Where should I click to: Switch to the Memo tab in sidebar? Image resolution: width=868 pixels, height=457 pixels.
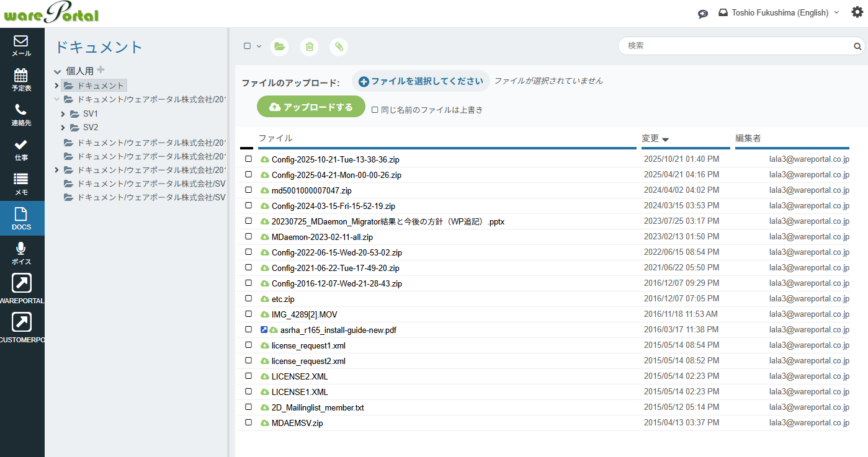pyautogui.click(x=21, y=184)
